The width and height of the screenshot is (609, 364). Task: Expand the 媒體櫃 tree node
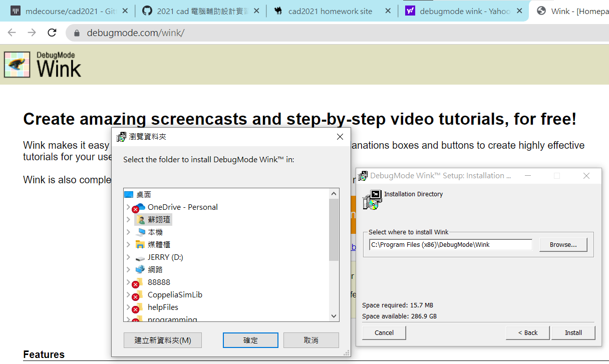click(128, 244)
